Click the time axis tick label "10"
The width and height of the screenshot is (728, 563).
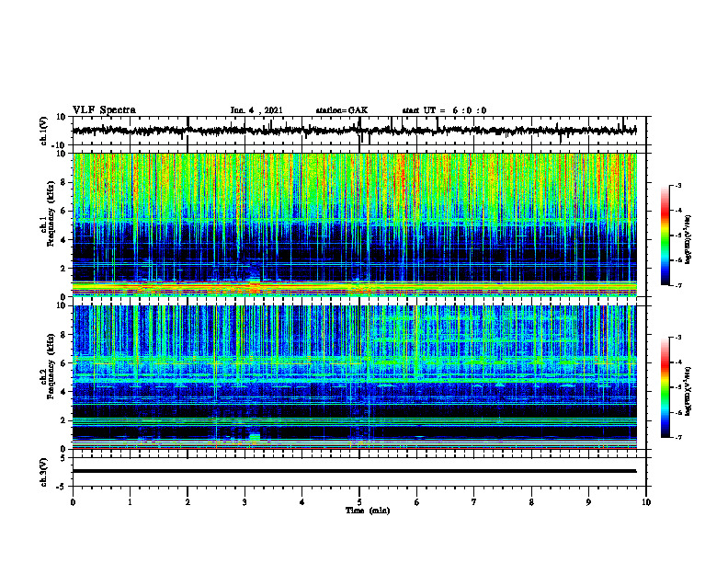tap(646, 502)
